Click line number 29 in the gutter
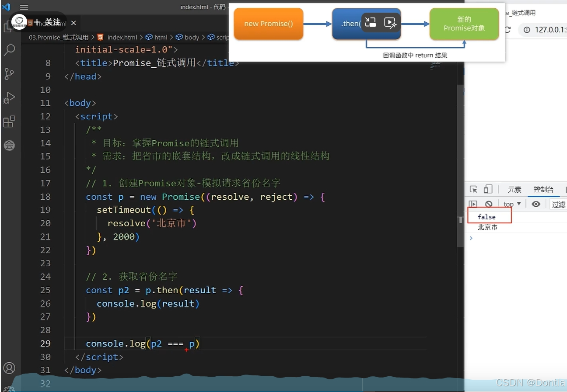The width and height of the screenshot is (567, 392). 45,343
